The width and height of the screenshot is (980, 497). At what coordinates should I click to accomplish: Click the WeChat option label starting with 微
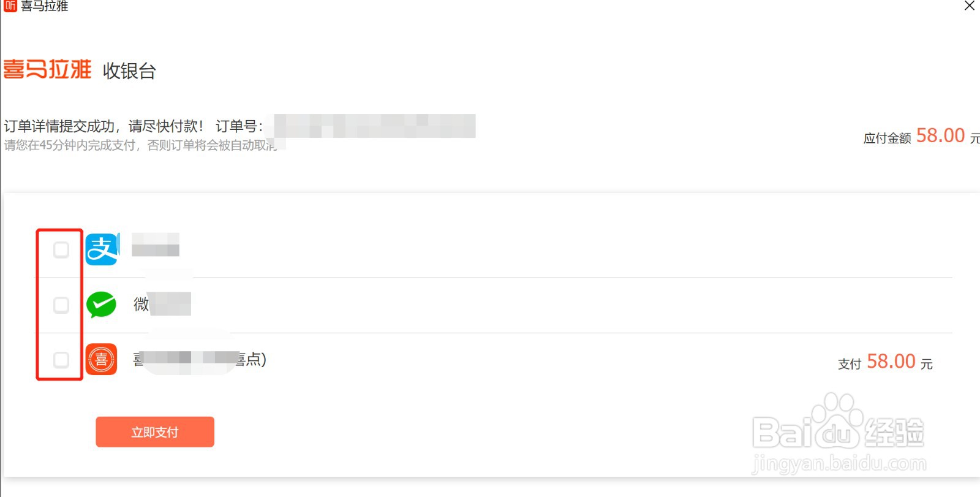coord(162,304)
